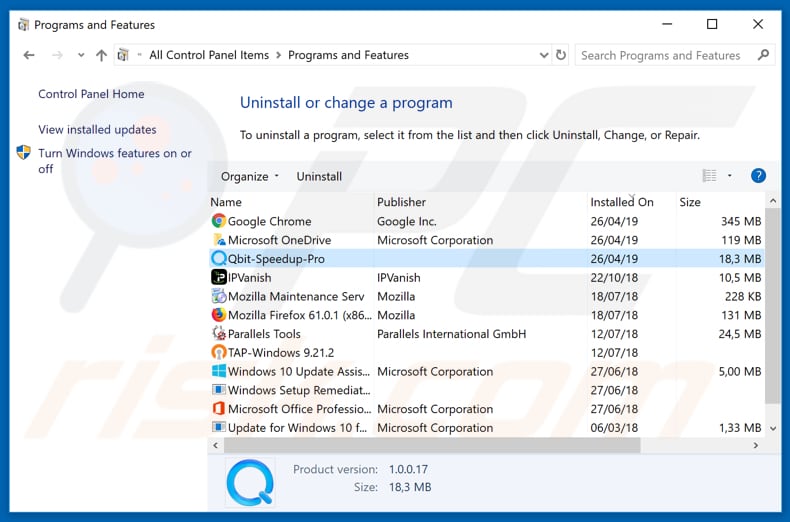Click the Update for Windows 10 icon
This screenshot has height=522, width=790.
tap(219, 427)
